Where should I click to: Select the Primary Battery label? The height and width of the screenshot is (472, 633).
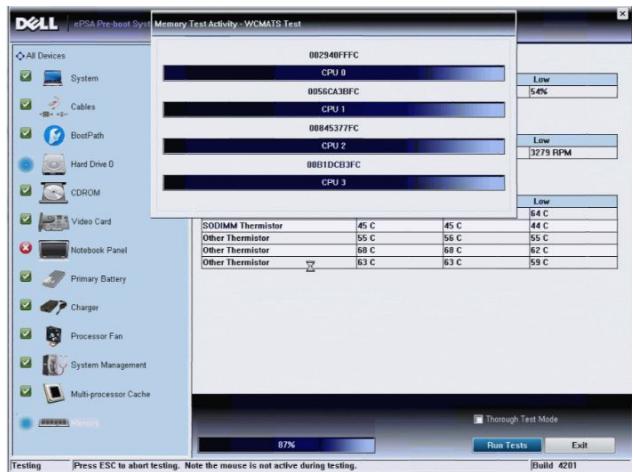(x=99, y=279)
